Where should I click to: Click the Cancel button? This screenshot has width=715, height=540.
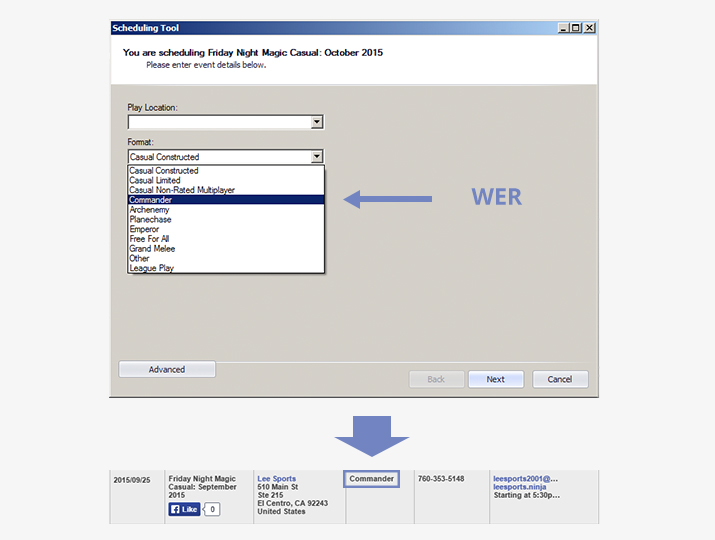point(560,379)
